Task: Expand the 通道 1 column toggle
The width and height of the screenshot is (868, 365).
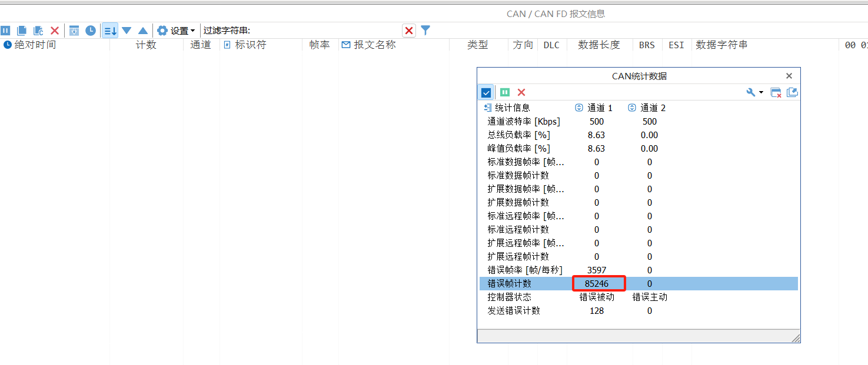Action: tap(579, 108)
